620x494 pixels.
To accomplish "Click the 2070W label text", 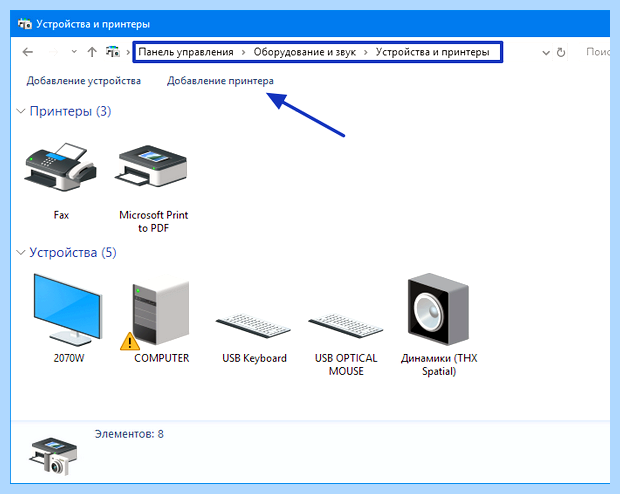I will click(69, 358).
